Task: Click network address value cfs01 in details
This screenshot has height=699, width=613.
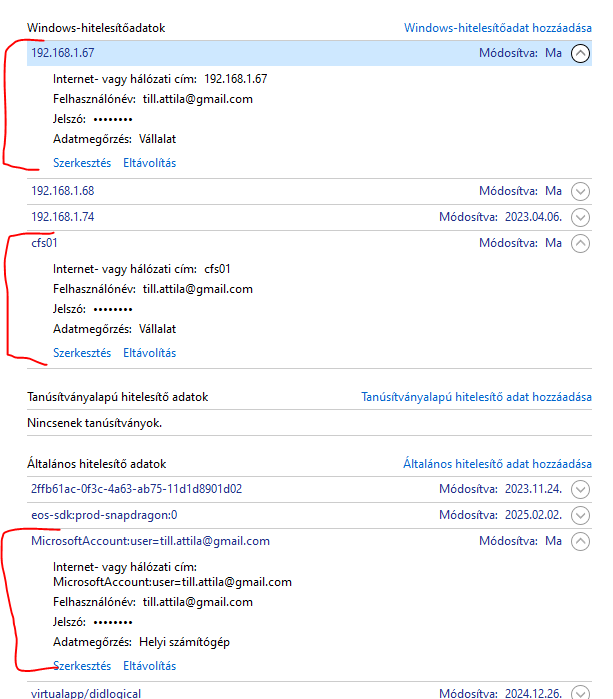Action: pyautogui.click(x=217, y=269)
